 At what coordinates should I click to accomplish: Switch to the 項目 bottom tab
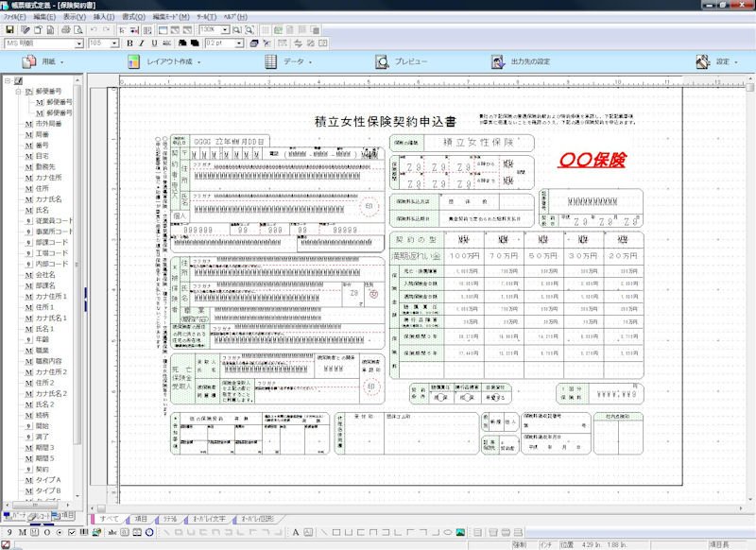coord(141,519)
